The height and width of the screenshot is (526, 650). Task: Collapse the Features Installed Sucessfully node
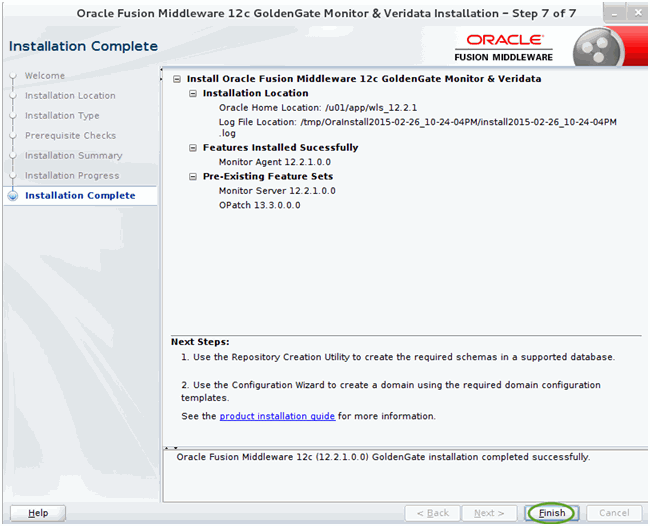193,148
